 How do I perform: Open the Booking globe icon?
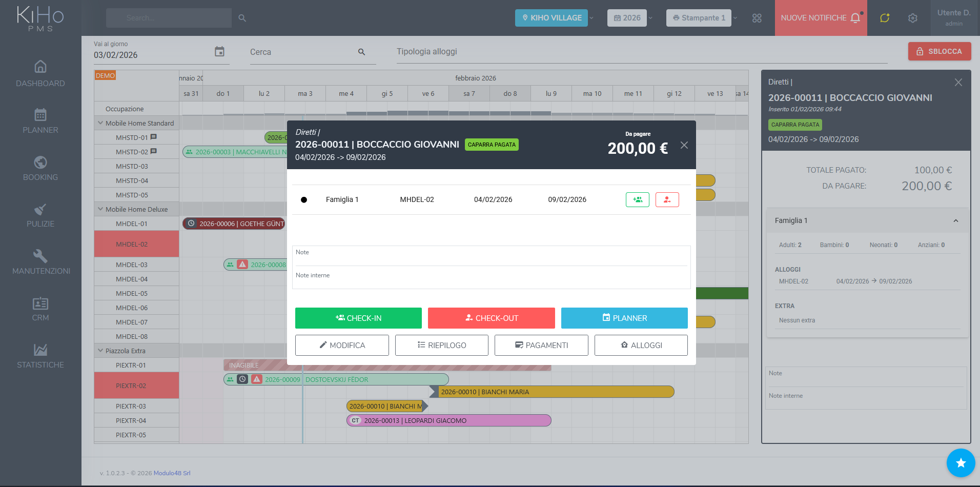(40, 162)
